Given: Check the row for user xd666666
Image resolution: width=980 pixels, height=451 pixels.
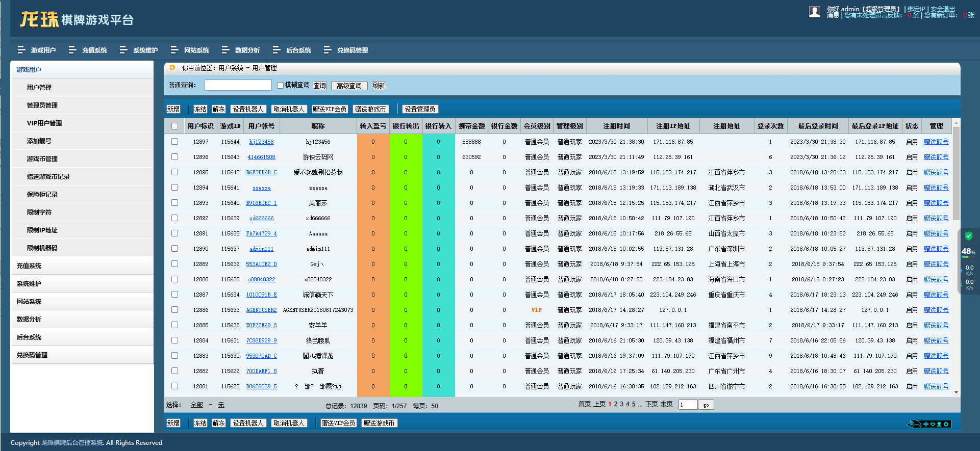Looking at the screenshot, I should (x=174, y=218).
